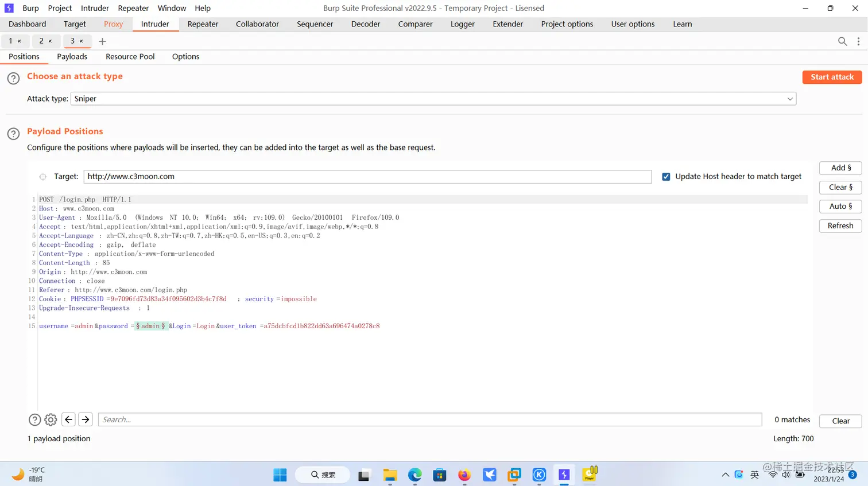Open help for Choose an attack type

coord(13,79)
